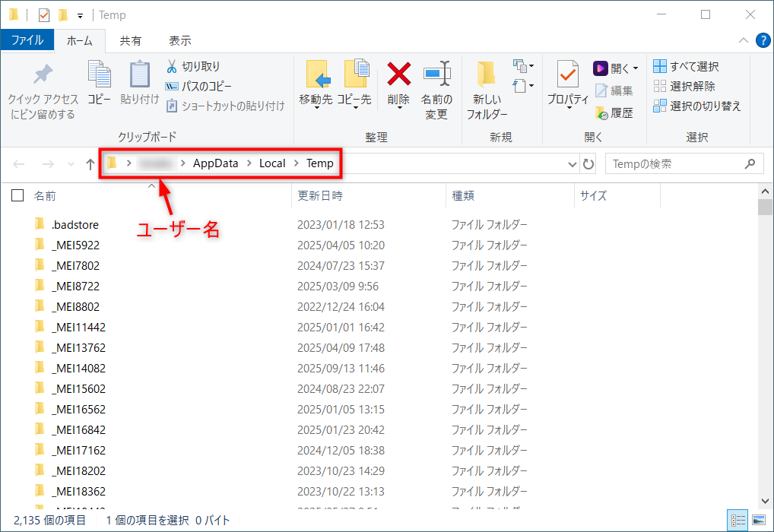This screenshot has height=532, width=774.
Task: Collapse the ribbon with the chevron
Action: [x=744, y=40]
